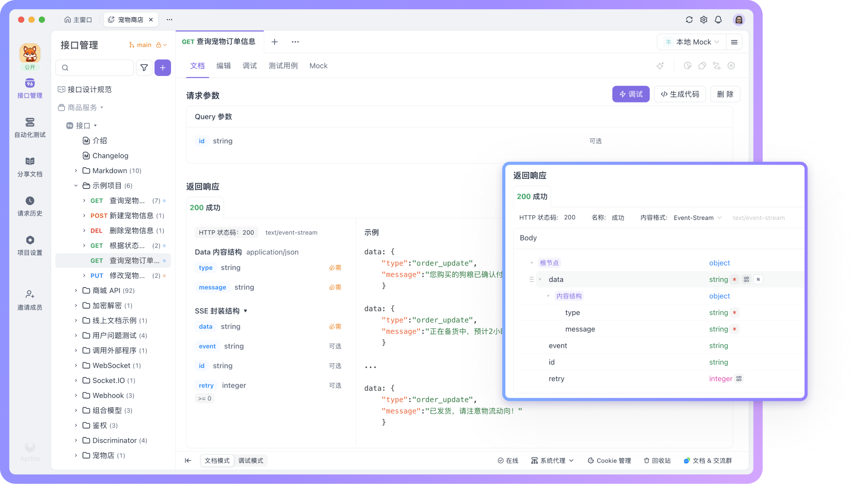Click the purple plus button to add an endpoint
The height and width of the screenshot is (484, 868).
[163, 68]
